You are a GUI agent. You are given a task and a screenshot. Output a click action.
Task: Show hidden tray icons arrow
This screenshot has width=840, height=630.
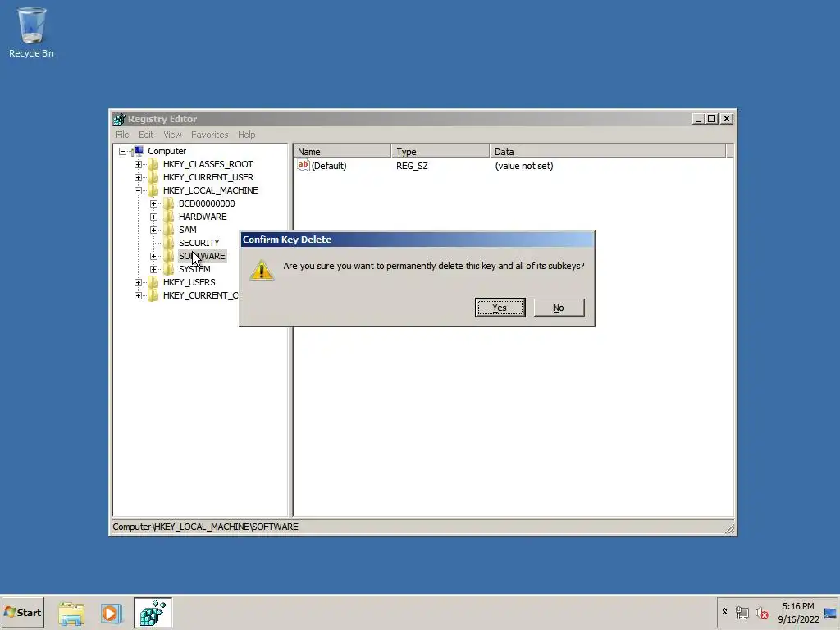tap(725, 612)
